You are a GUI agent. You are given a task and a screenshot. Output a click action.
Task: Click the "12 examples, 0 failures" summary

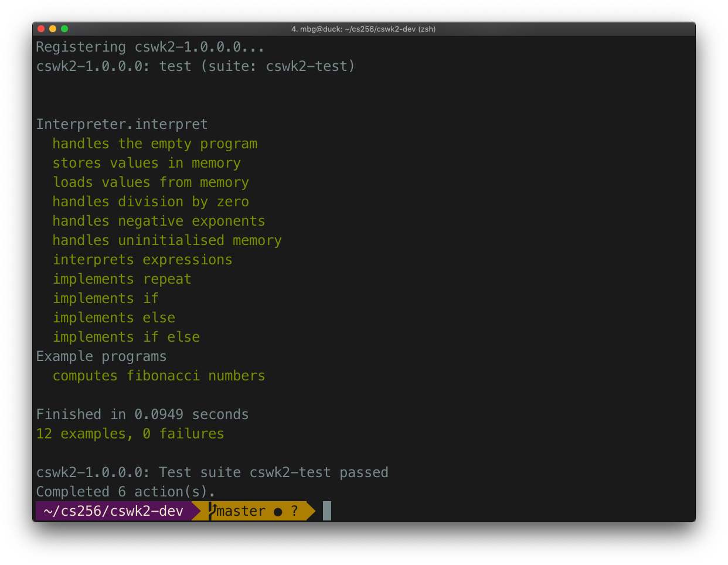[130, 434]
